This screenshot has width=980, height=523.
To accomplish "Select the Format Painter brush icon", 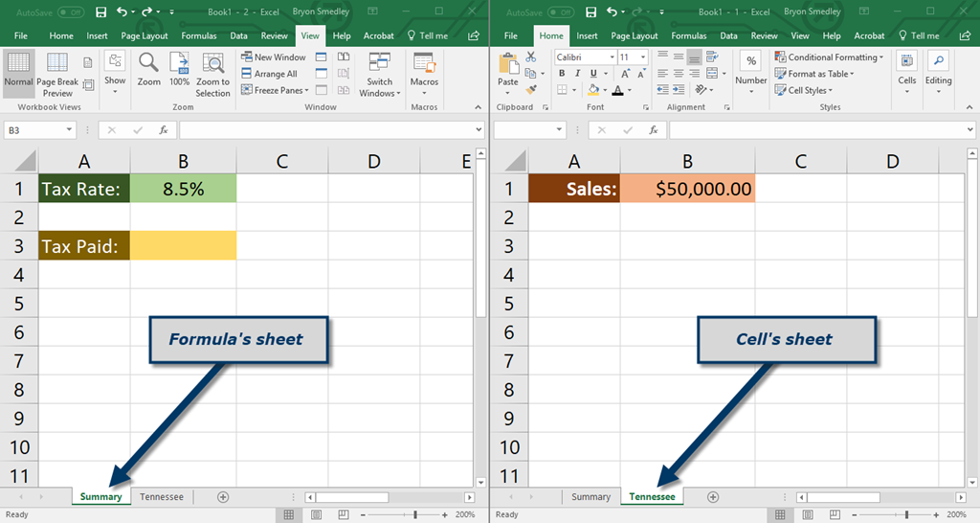I will 531,90.
